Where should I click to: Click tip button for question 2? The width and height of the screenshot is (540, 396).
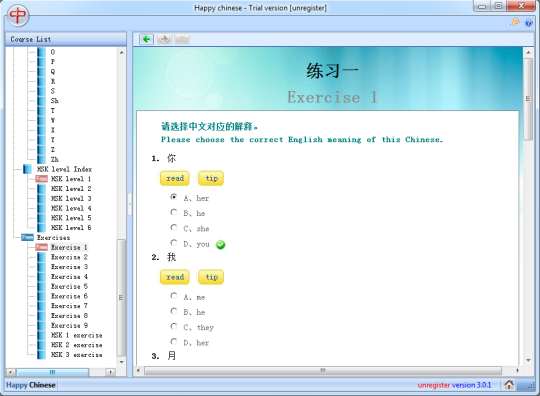tap(211, 277)
